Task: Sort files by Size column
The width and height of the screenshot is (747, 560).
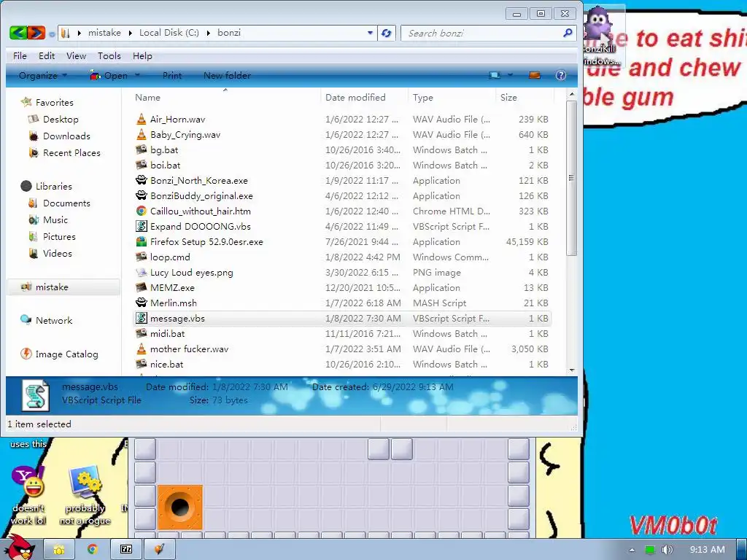Action: click(x=508, y=97)
